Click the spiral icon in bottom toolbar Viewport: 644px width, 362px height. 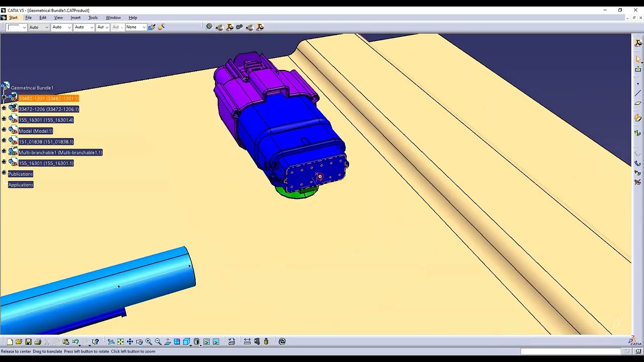point(282,342)
